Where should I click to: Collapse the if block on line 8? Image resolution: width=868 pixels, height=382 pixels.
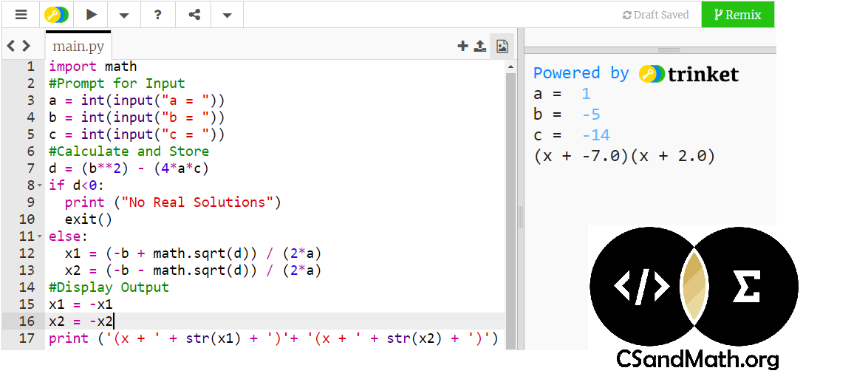coord(39,185)
